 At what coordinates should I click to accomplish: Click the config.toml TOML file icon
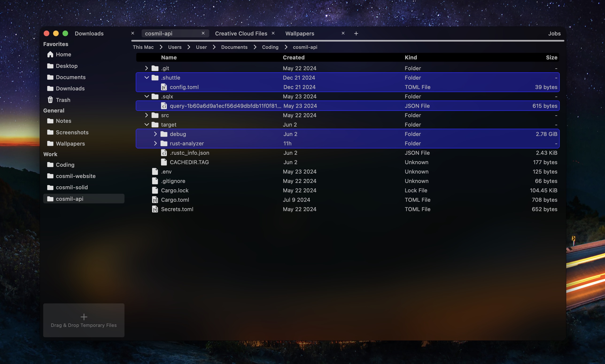pos(164,87)
